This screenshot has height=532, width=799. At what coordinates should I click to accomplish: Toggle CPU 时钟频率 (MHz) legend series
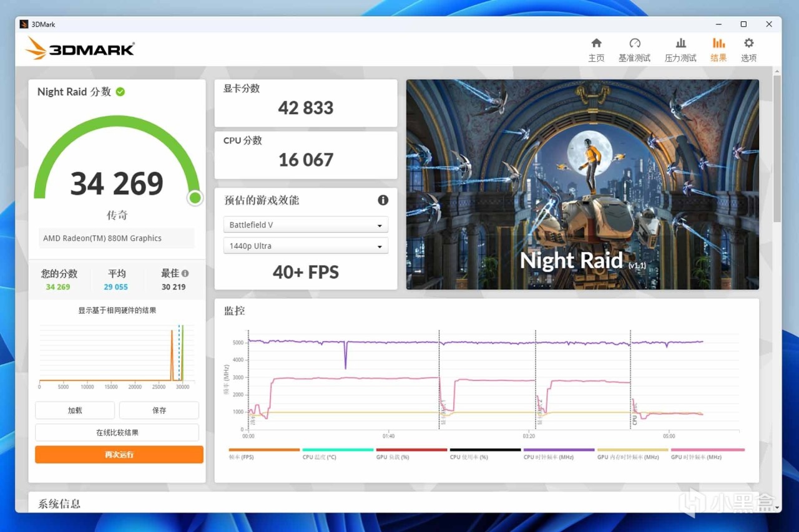(559, 454)
